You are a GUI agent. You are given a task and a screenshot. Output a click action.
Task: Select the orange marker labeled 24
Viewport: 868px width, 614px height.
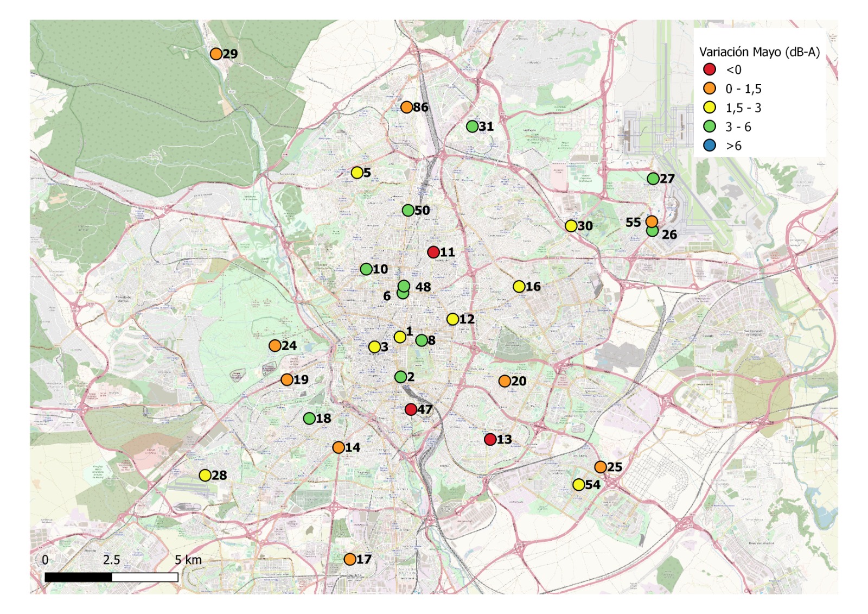275,346
